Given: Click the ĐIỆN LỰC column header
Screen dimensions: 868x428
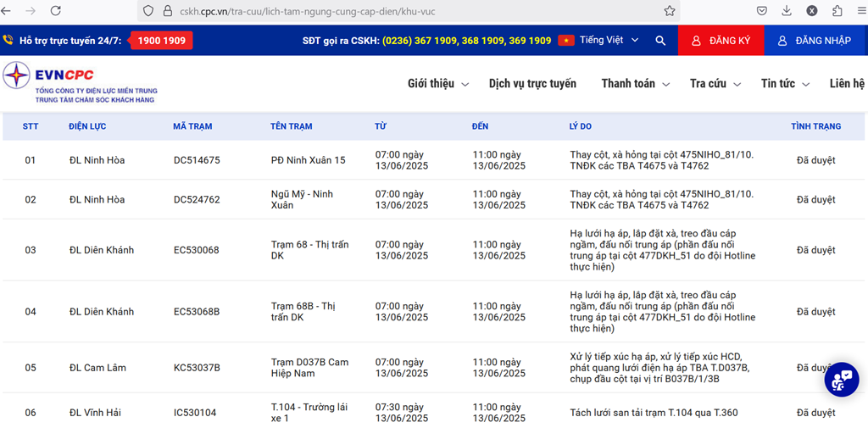Looking at the screenshot, I should click(x=87, y=126).
